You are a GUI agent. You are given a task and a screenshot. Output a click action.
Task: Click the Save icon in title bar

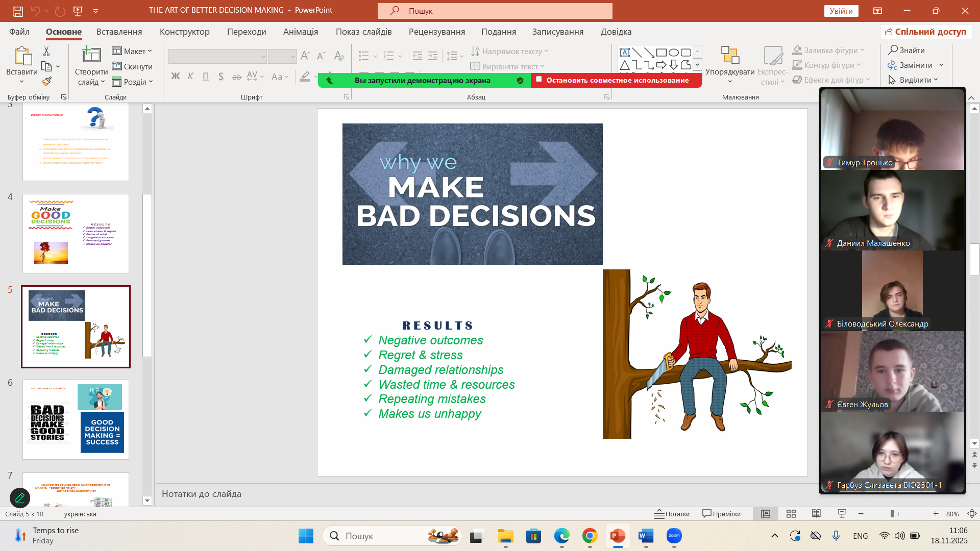(x=18, y=10)
